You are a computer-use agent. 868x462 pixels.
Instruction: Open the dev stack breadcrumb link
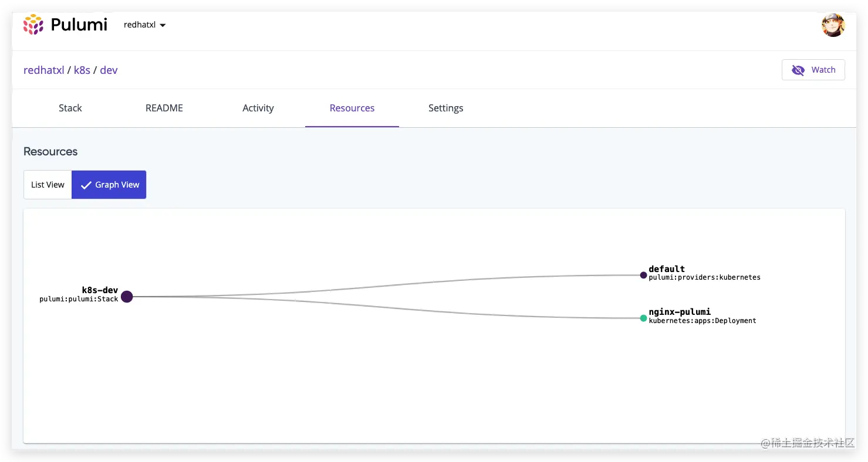point(109,70)
